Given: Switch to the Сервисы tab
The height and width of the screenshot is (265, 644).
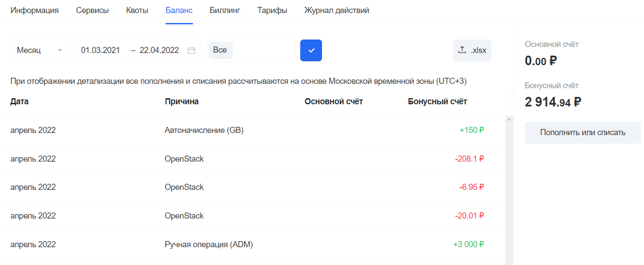Looking at the screenshot, I should (92, 10).
